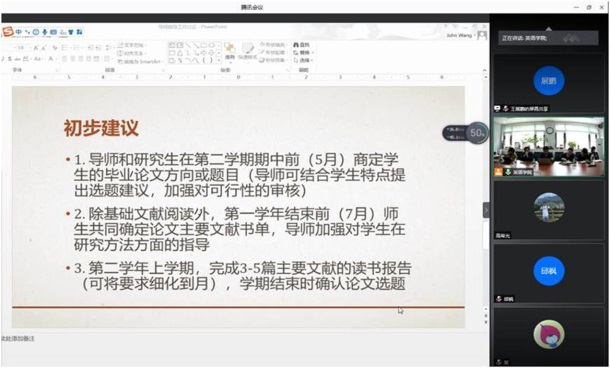610x368 pixels.
Task: Click the Sogou input method S logo
Action: click(7, 32)
